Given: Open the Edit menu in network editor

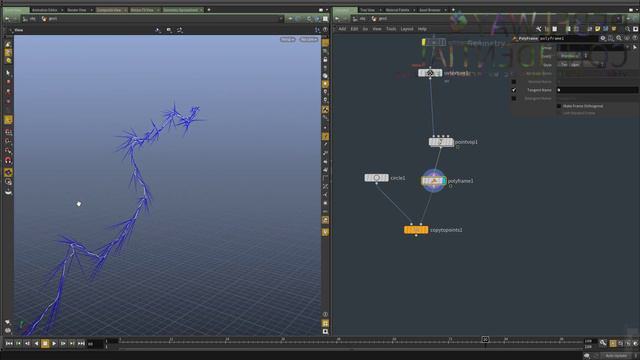Looking at the screenshot, I should coord(354,29).
